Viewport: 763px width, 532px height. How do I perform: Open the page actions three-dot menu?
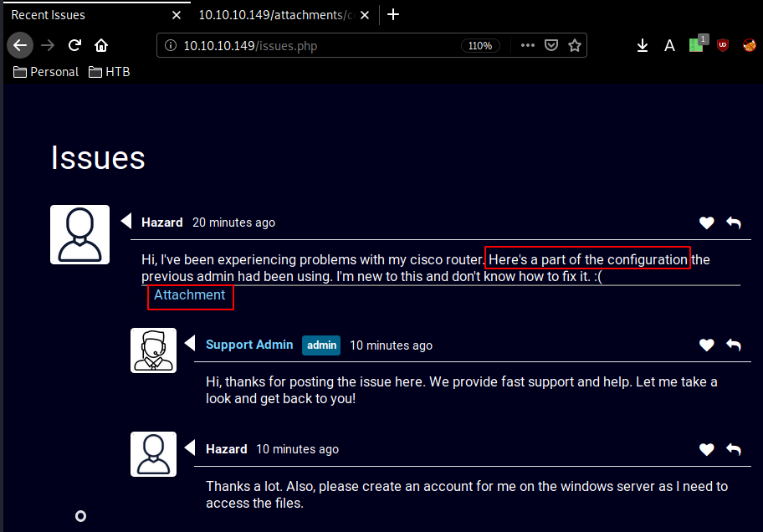point(527,46)
